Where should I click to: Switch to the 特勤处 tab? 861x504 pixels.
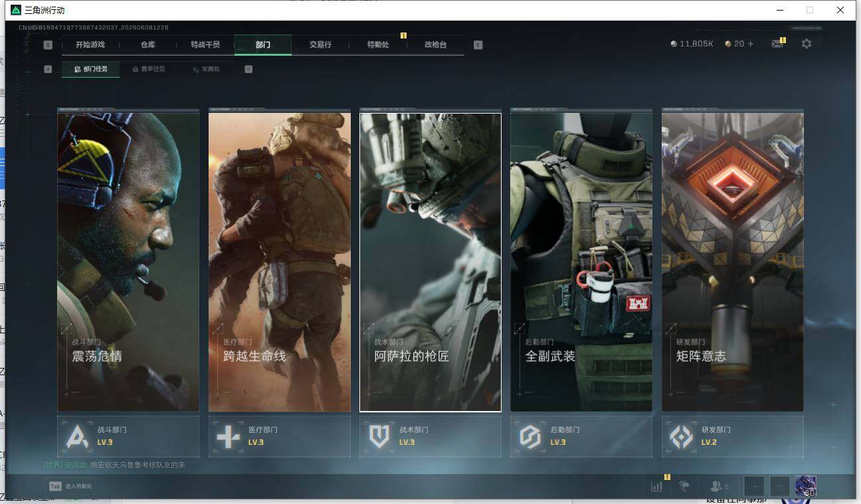click(378, 44)
